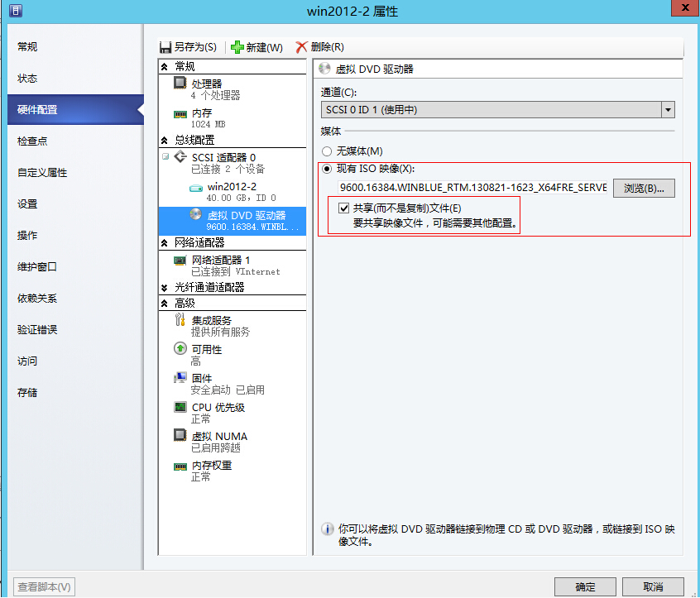Click the Memory Weight icon
The height and width of the screenshot is (598, 700).
pyautogui.click(x=180, y=466)
